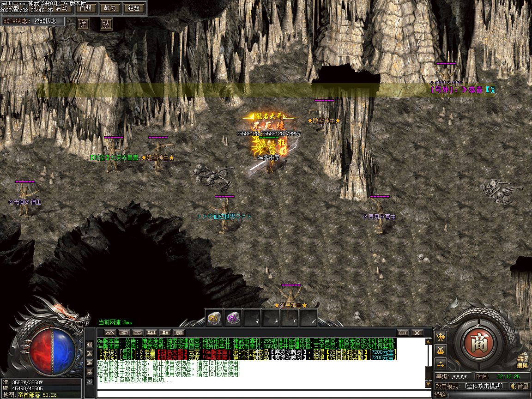Click the mountain-shaped chat channel icon
The width and height of the screenshot is (532, 399).
tap(109, 333)
